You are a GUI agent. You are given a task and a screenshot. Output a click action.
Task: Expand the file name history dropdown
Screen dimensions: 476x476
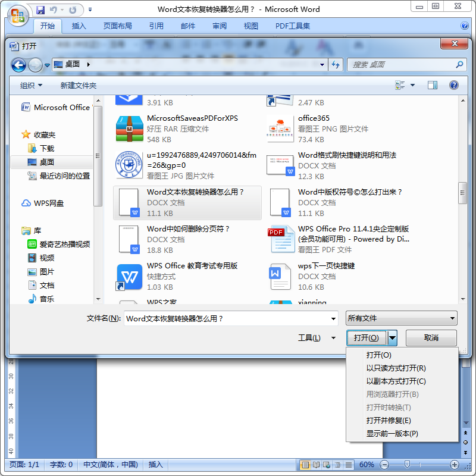333,318
